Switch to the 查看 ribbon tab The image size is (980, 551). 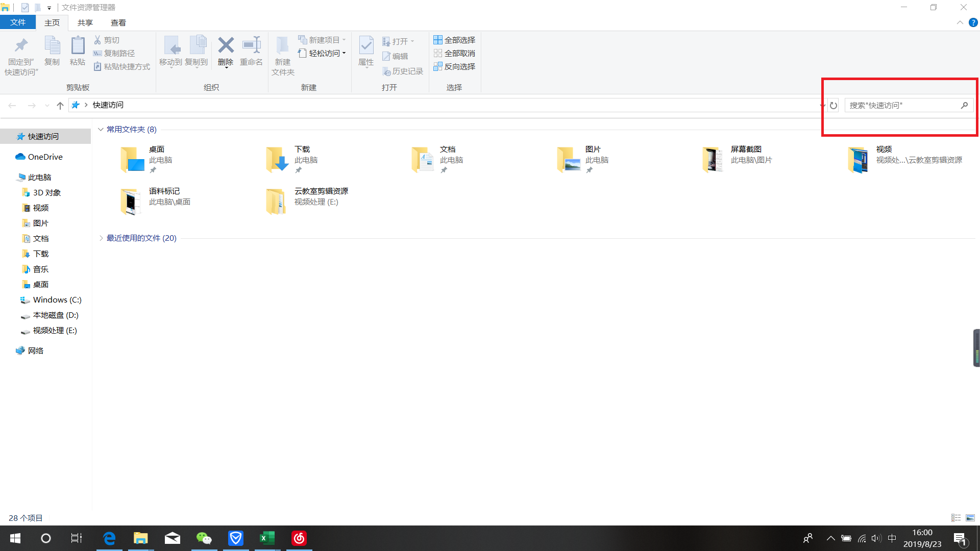[118, 22]
